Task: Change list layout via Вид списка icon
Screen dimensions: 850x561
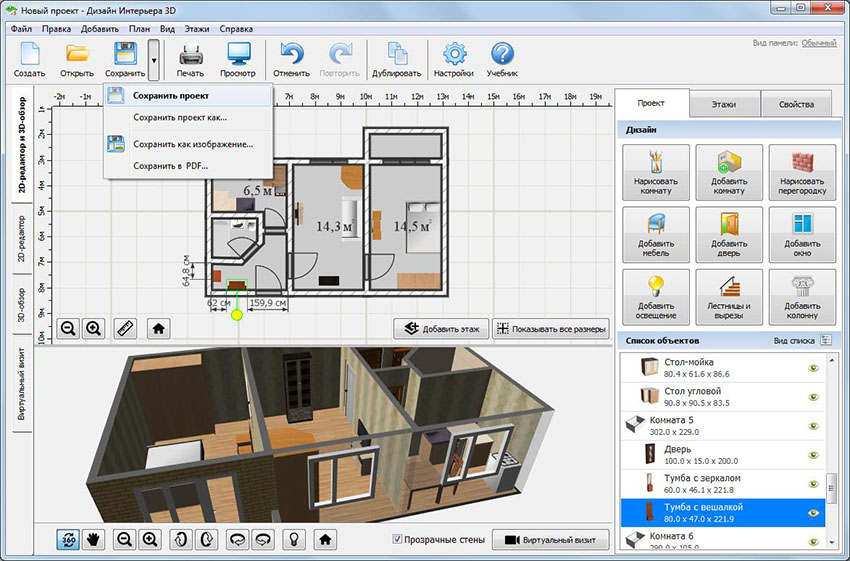Action: tap(826, 340)
